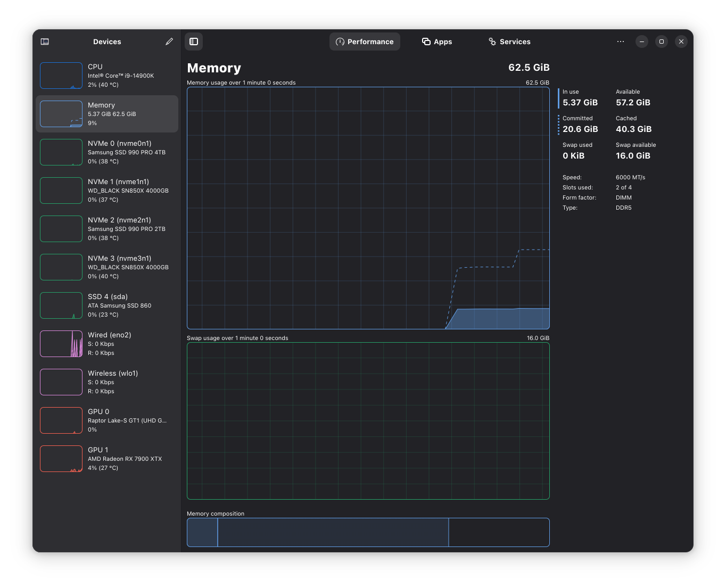Screen dimensions: 726x588
Task: Click the Swap used 0 KiB value
Action: click(x=573, y=156)
